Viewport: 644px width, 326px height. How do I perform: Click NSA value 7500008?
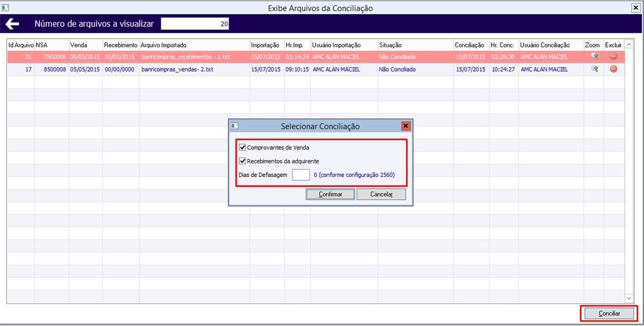[55, 57]
